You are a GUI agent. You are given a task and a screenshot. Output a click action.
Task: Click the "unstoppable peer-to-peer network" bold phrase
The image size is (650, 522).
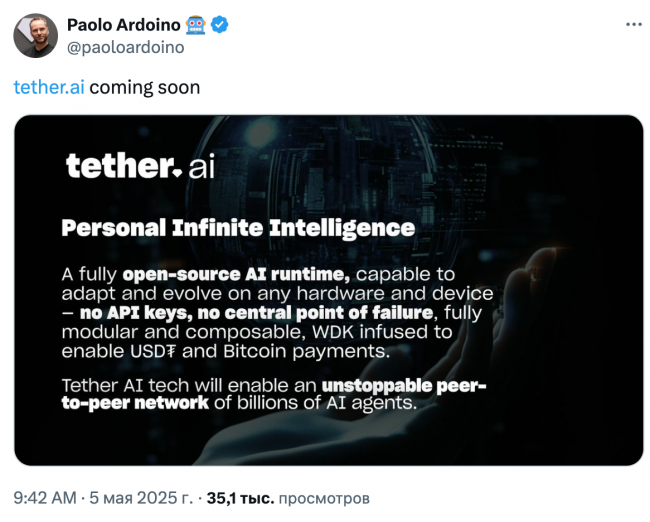[274, 394]
